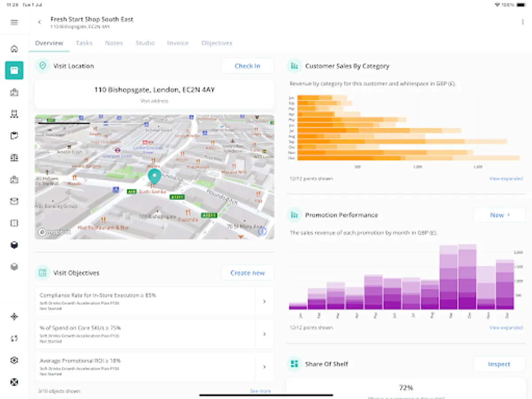Open the location crosshair icon in the sidebar
The height and width of the screenshot is (399, 532).
14,317
